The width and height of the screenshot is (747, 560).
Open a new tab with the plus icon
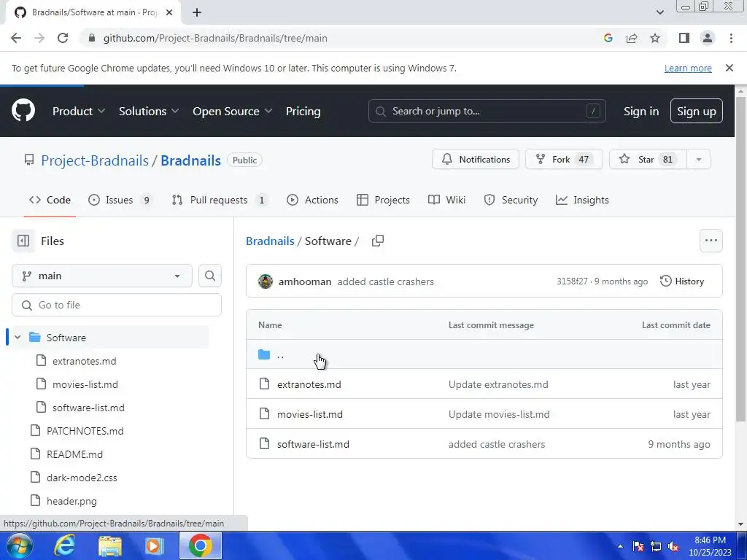tap(197, 12)
